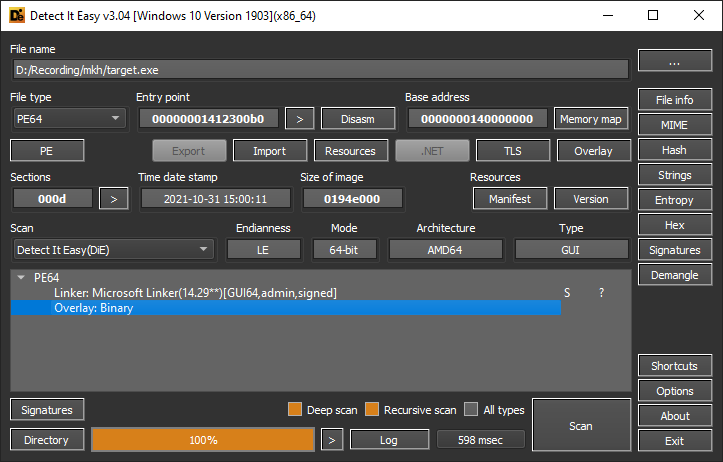Viewport: 723px width, 462px height.
Task: Click the File name path field
Action: pyautogui.click(x=320, y=70)
